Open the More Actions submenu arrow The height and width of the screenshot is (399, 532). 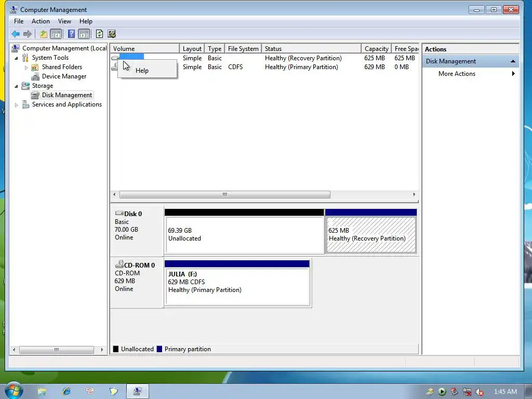pos(513,74)
